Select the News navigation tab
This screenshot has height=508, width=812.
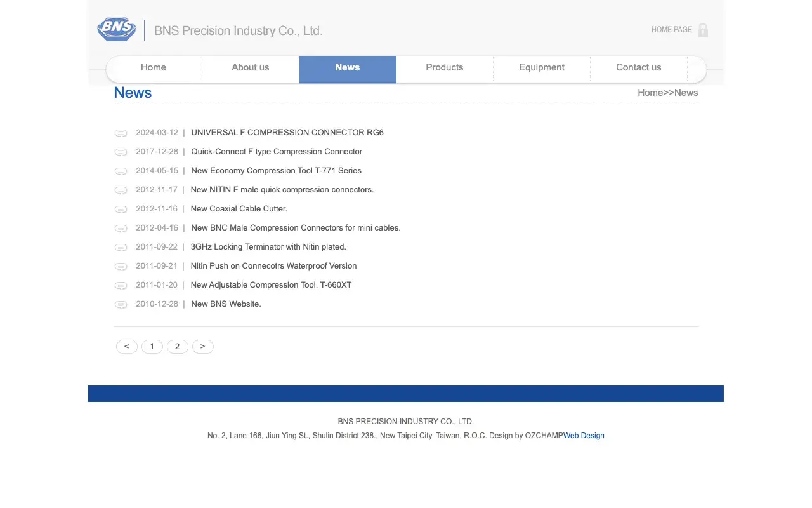point(348,69)
